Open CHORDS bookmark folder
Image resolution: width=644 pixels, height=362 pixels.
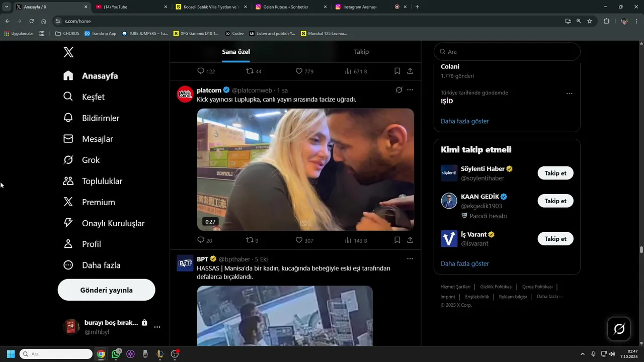(x=67, y=33)
